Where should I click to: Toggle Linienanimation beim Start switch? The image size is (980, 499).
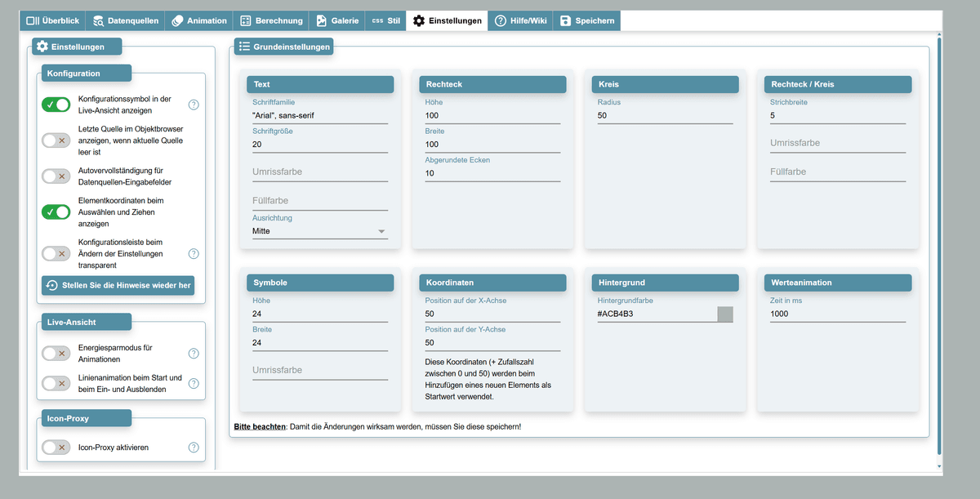[x=56, y=383]
